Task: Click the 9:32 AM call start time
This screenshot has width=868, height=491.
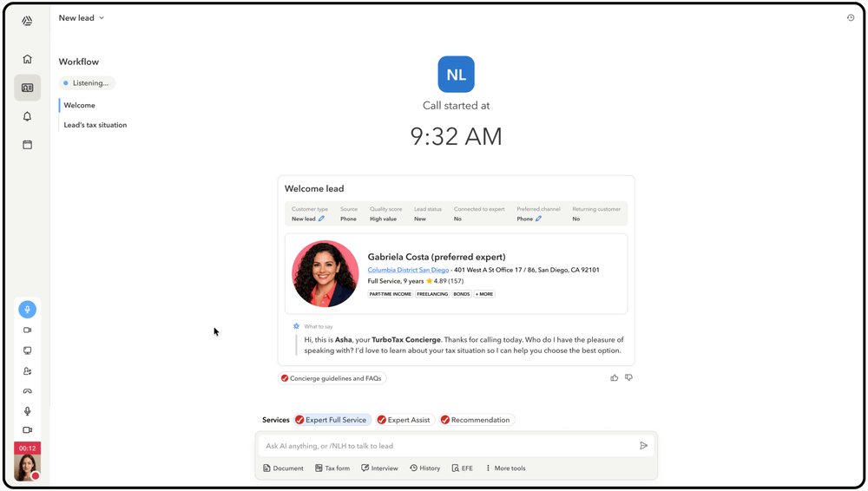Action: [457, 136]
